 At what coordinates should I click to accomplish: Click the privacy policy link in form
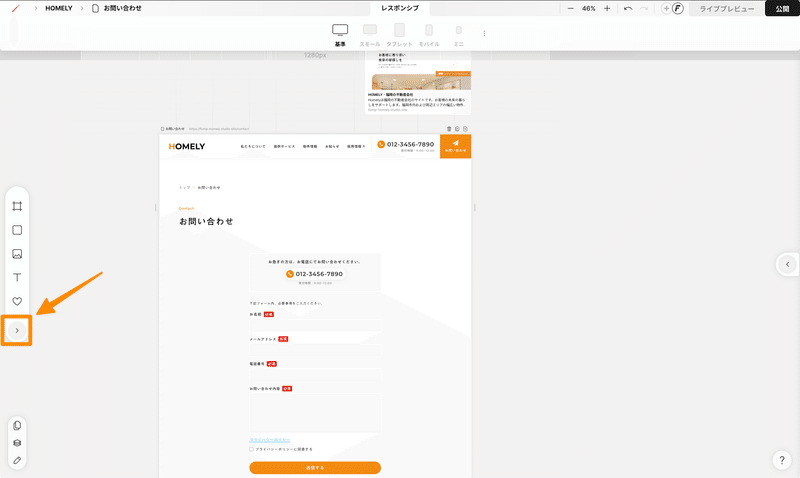tap(269, 440)
